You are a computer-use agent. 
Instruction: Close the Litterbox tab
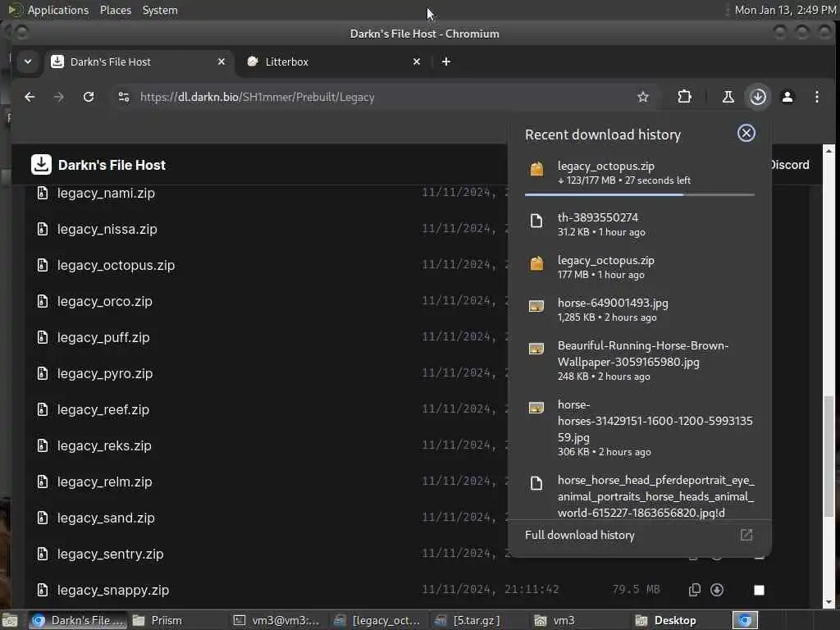[417, 62]
